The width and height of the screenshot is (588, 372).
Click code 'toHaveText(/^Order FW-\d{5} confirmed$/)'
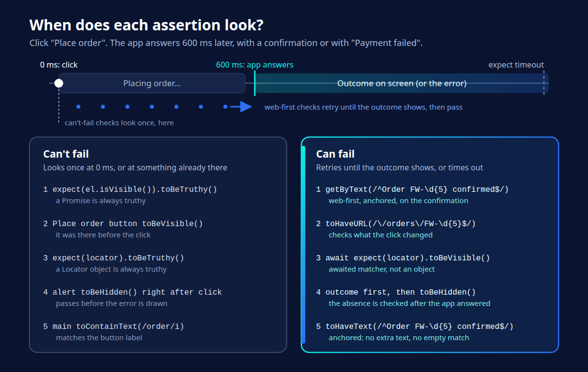(419, 326)
